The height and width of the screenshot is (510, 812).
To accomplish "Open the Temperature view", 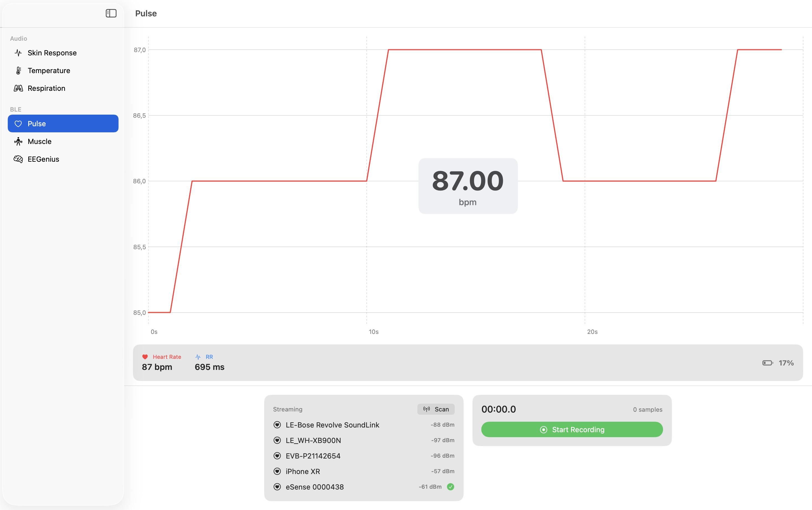I will pos(63,70).
